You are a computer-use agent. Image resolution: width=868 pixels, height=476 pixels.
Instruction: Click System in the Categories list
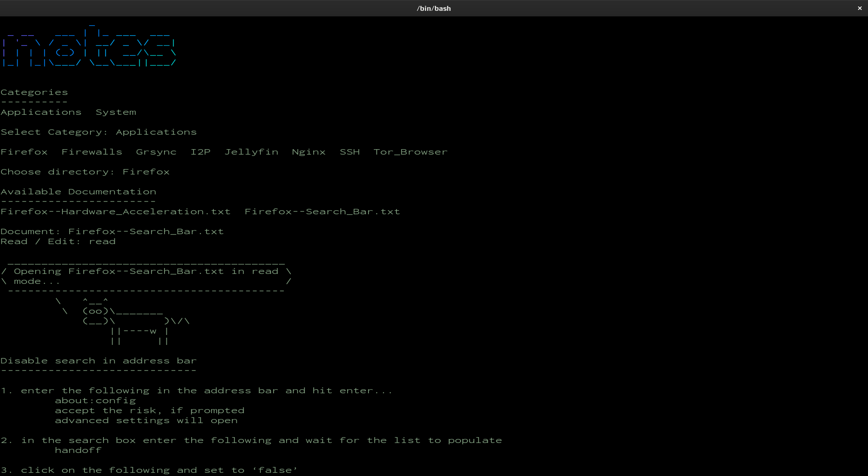pos(116,112)
